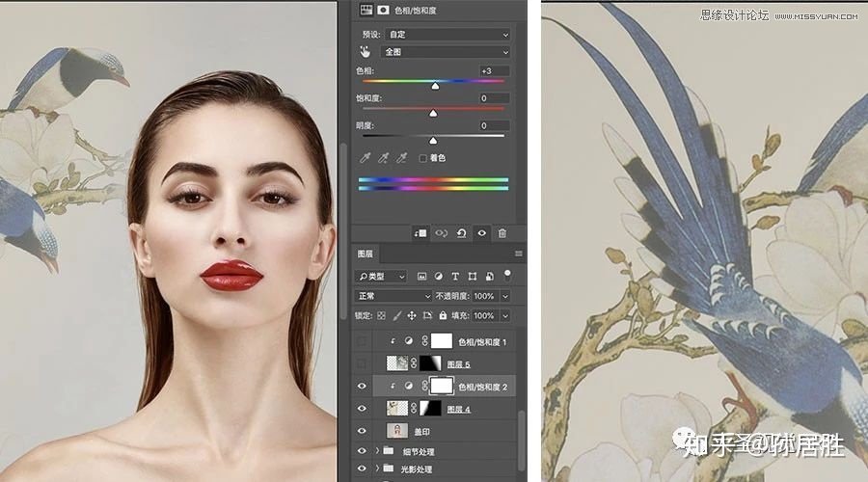Hide the 图层 4 layer
The width and height of the screenshot is (868, 482).
[x=362, y=409]
